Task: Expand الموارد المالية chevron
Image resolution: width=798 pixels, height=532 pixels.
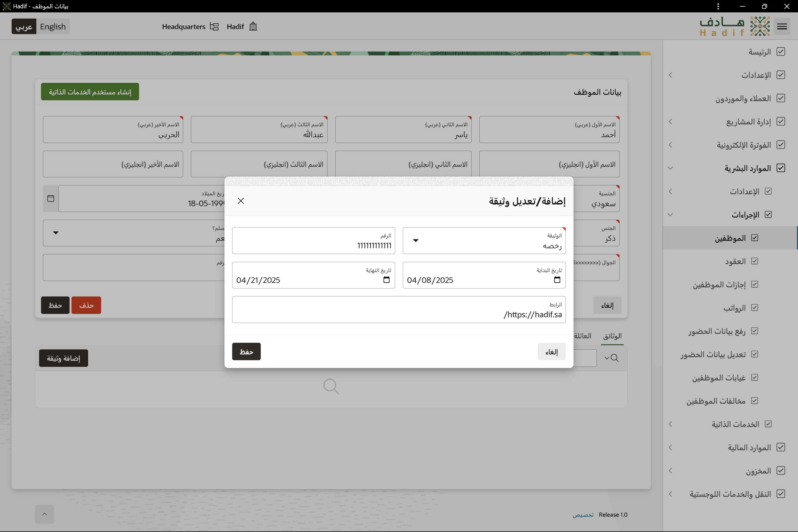Action: point(670,447)
